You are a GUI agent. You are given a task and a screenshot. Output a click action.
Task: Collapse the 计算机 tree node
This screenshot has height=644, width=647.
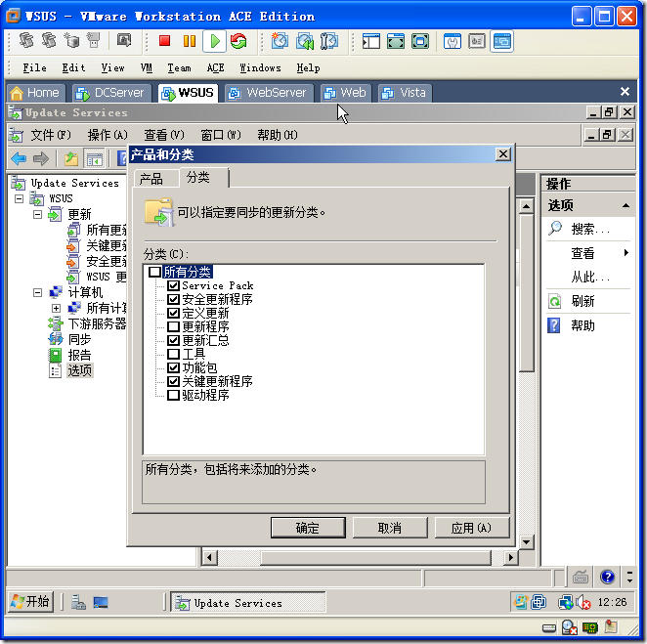pos(37,292)
